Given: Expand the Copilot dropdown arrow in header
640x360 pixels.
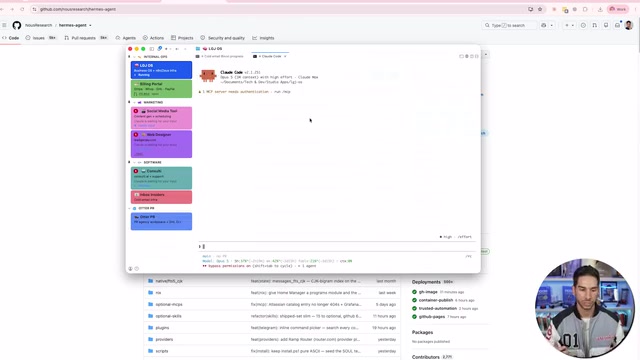Looking at the screenshot, I should (x=551, y=25).
